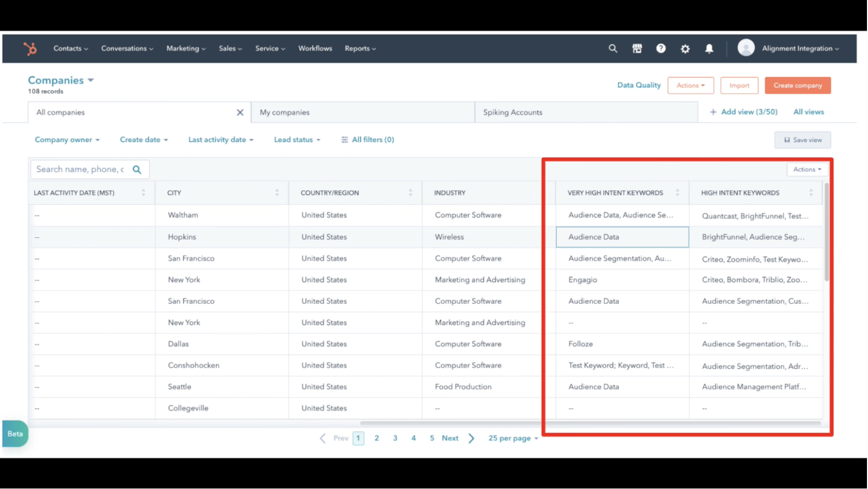This screenshot has height=489, width=868.
Task: Click the Data Quality link
Action: (640, 85)
